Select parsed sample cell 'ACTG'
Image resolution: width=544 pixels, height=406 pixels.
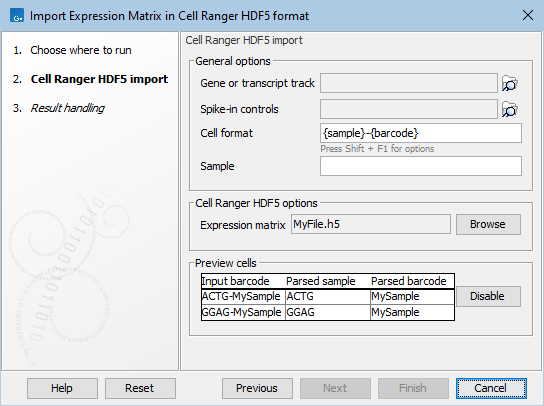tap(328, 296)
